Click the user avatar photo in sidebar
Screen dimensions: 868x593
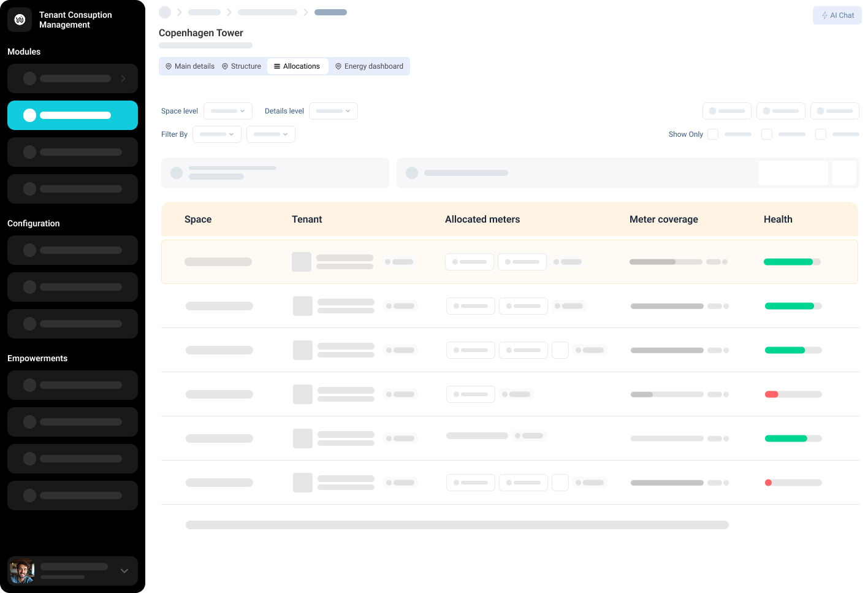pyautogui.click(x=22, y=571)
